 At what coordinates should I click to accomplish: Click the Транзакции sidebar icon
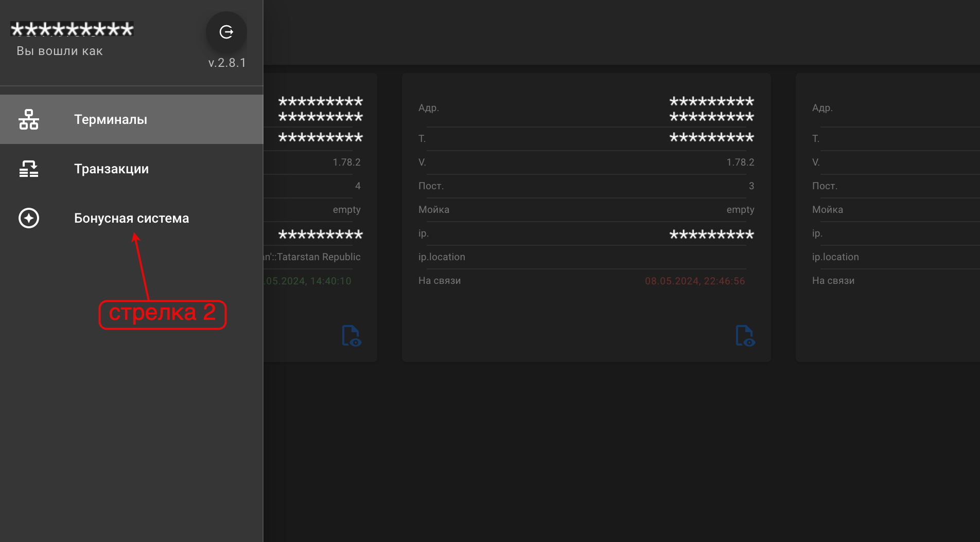pyautogui.click(x=29, y=169)
